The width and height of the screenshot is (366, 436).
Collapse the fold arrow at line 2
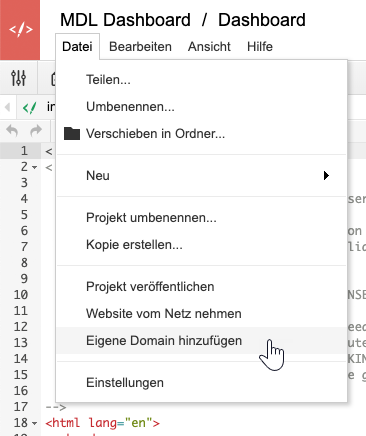pyautogui.click(x=35, y=167)
